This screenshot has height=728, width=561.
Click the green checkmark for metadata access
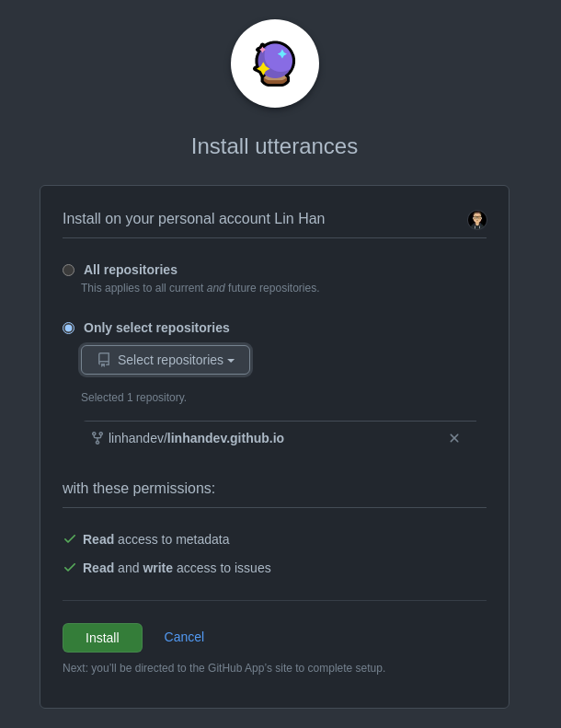click(x=70, y=539)
